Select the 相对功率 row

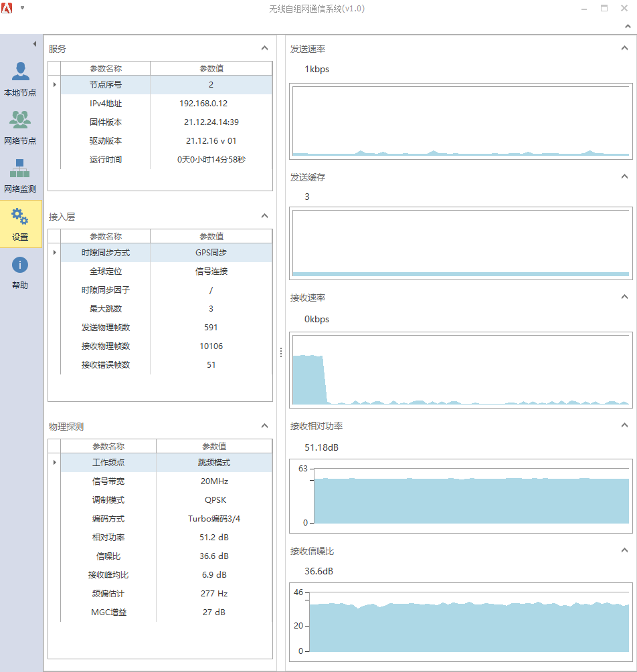pos(167,538)
